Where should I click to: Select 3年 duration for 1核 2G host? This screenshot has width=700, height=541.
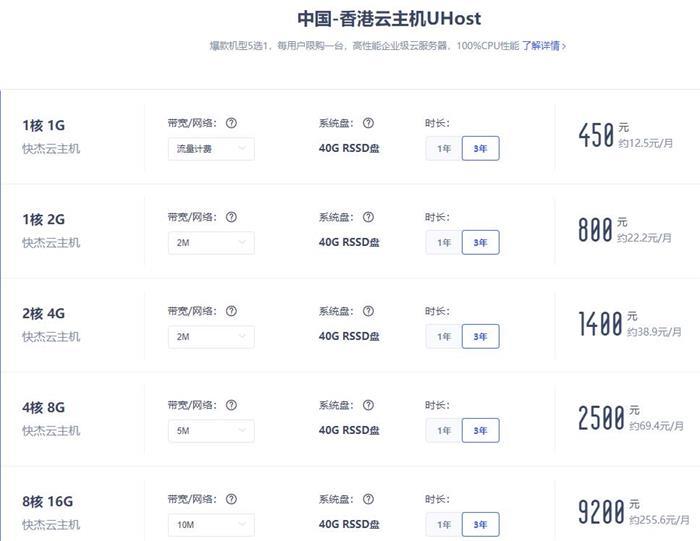[480, 242]
